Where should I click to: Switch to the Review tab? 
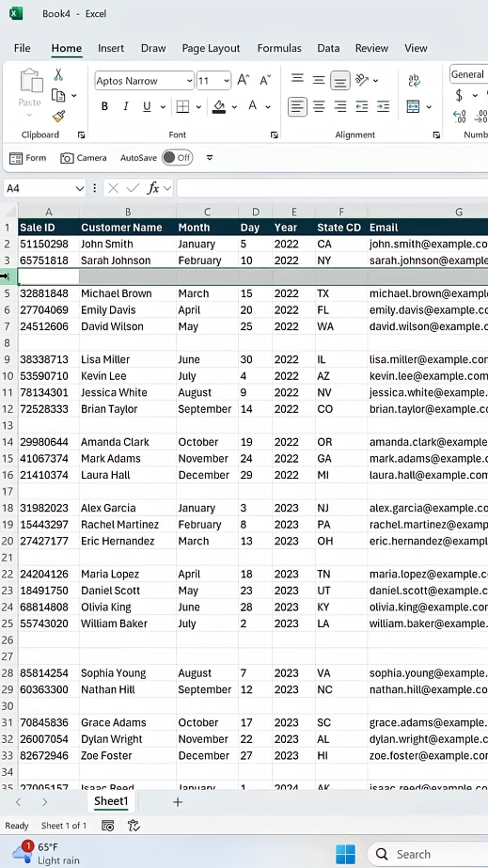371,48
